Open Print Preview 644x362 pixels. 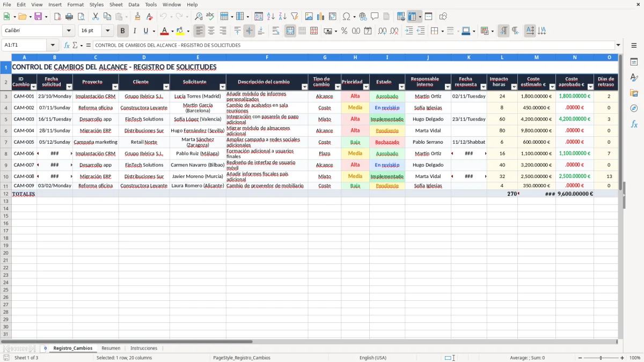tap(81, 17)
